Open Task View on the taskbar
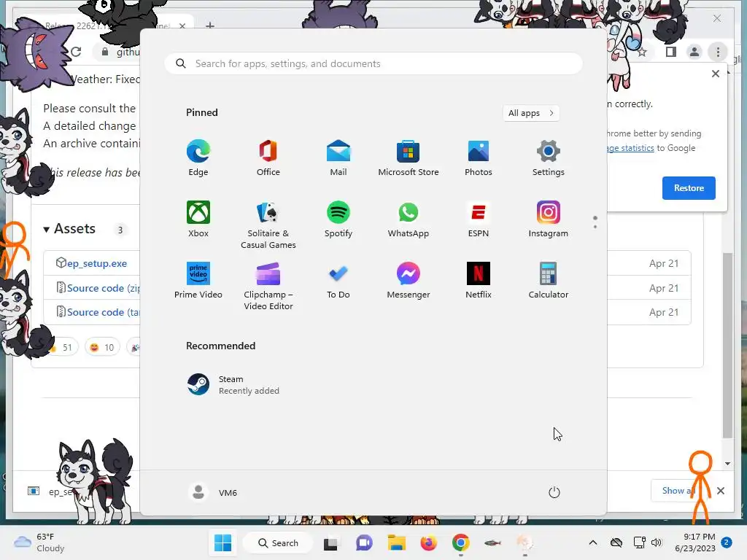Image resolution: width=747 pixels, height=560 pixels. 330,542
